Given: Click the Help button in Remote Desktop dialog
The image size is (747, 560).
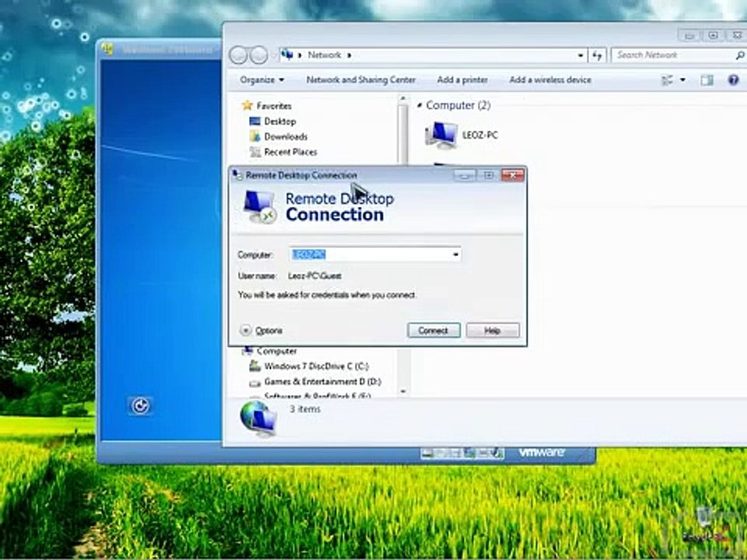Looking at the screenshot, I should (493, 330).
